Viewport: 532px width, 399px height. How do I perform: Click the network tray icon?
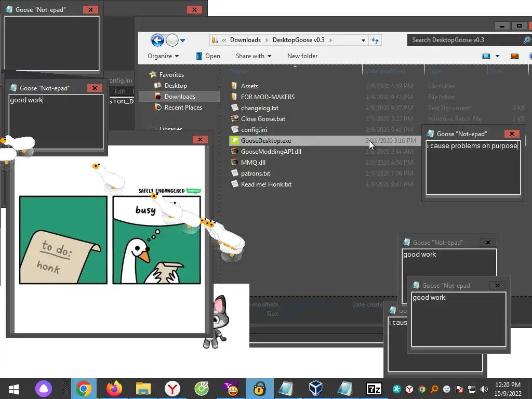pyautogui.click(x=472, y=389)
